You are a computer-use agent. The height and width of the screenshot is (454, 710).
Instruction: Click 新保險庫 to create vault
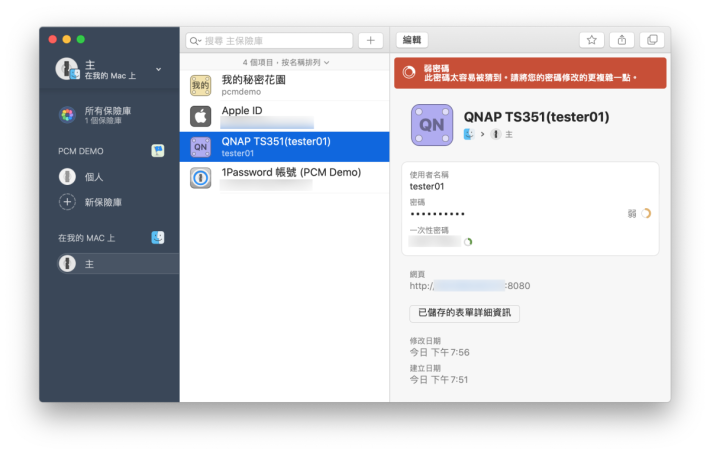[x=103, y=202]
